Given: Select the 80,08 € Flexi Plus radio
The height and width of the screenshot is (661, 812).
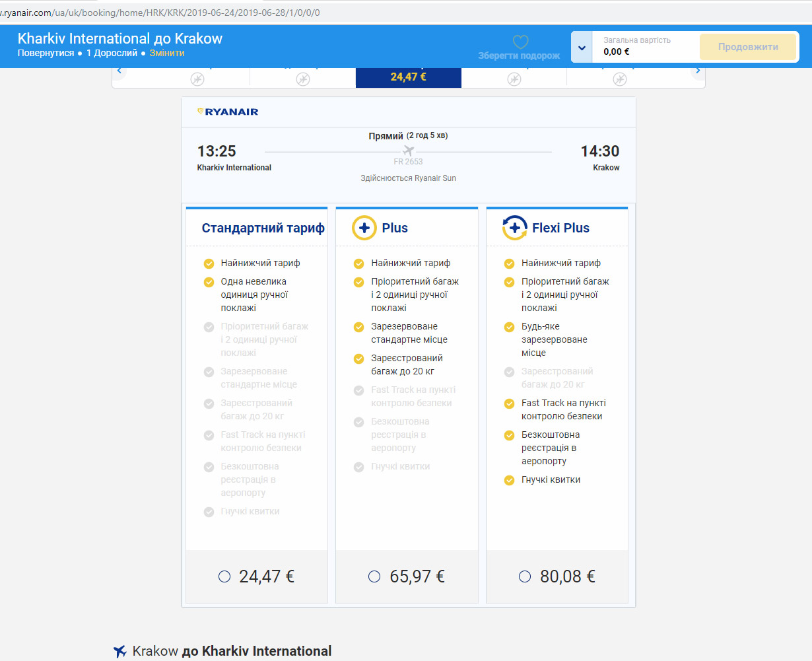Looking at the screenshot, I should click(x=525, y=576).
